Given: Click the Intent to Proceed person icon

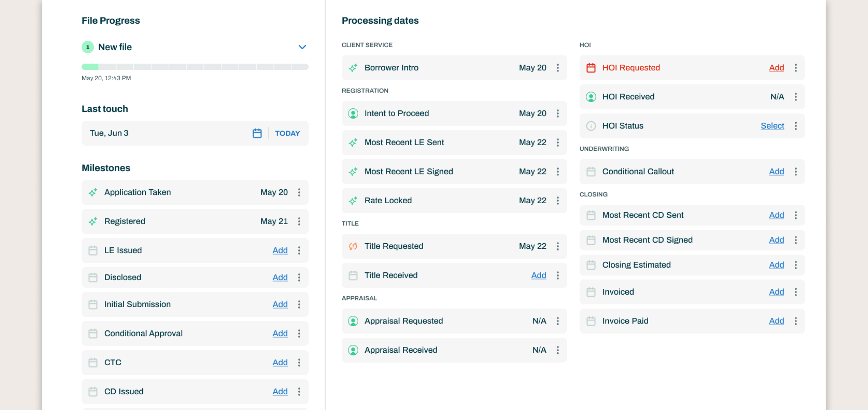Looking at the screenshot, I should click(x=353, y=113).
